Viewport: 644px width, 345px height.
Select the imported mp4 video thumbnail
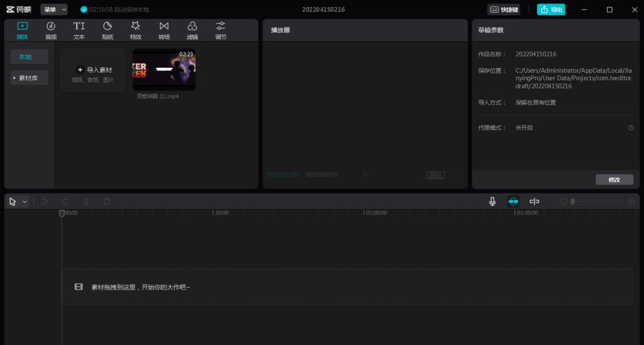point(164,70)
